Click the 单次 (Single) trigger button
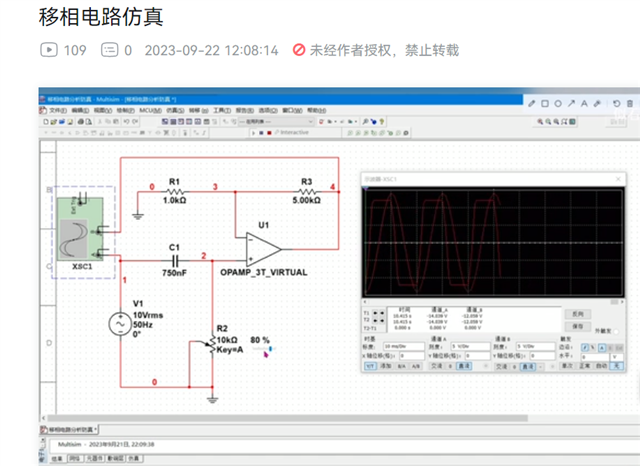This screenshot has width=640, height=466. [567, 366]
